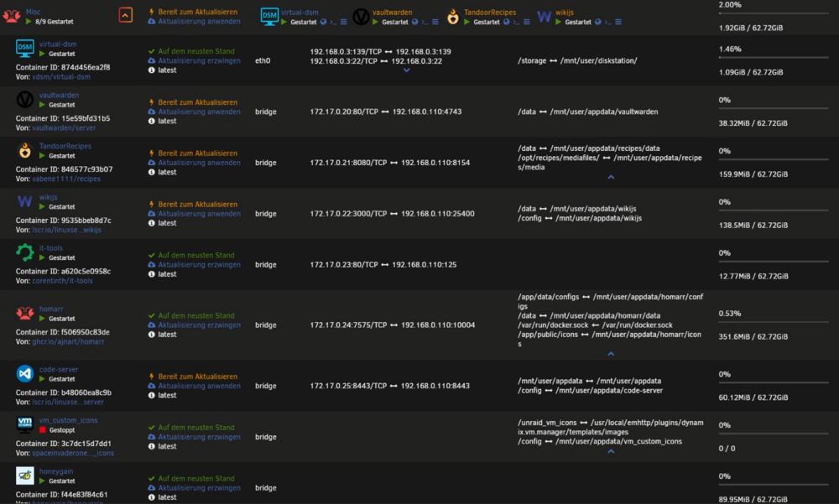The width and height of the screenshot is (839, 504).
Task: Click the virtual-dsm container name in its row
Action: 58,44
